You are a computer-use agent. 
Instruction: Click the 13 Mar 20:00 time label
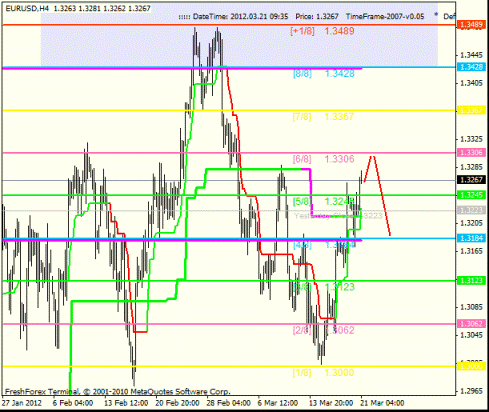pyautogui.click(x=331, y=403)
